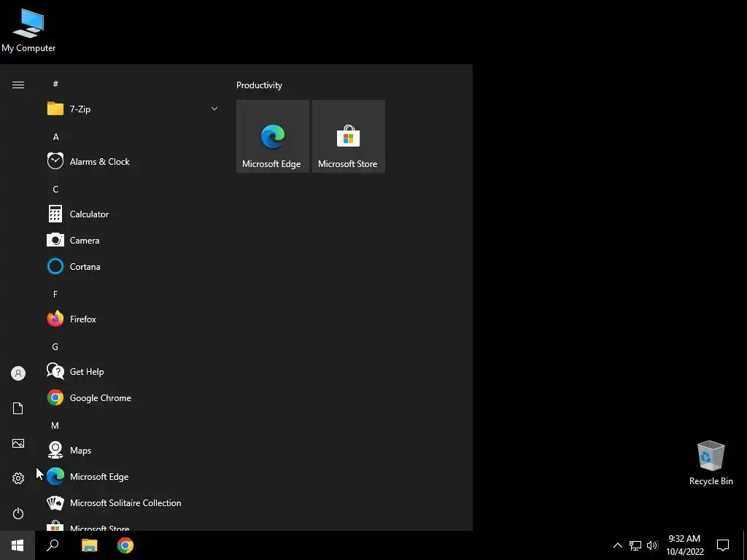
Task: Expand the 7-Zip folder chevron
Action: [214, 109]
